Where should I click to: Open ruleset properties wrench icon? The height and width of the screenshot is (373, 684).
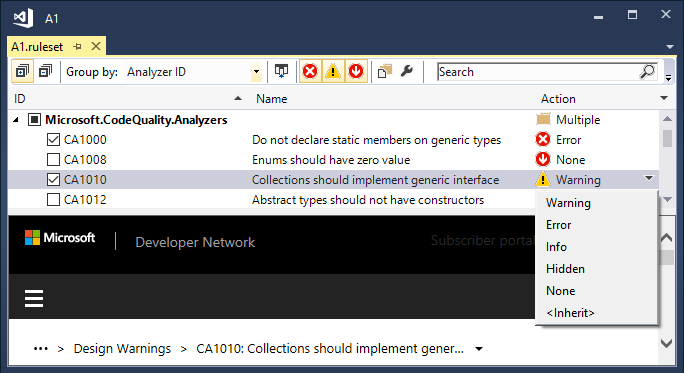coord(407,71)
